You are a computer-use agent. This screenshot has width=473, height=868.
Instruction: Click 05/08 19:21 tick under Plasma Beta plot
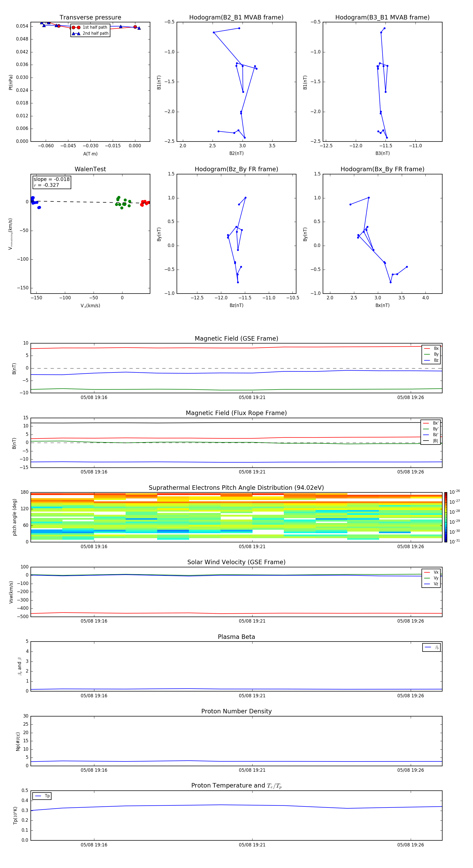point(252,695)
